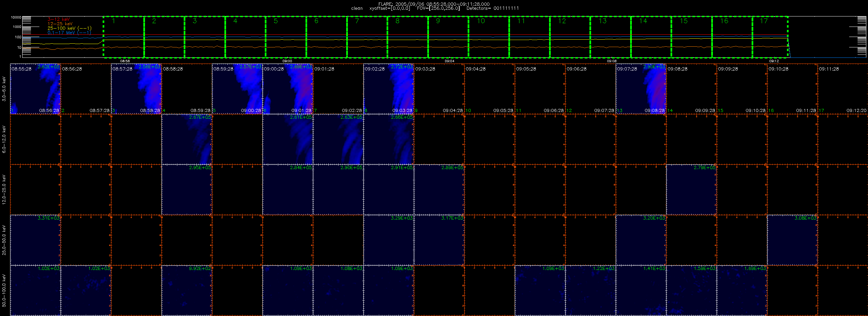Click the orange 12-25 keV legend entry
868x316 pixels.
60,24
